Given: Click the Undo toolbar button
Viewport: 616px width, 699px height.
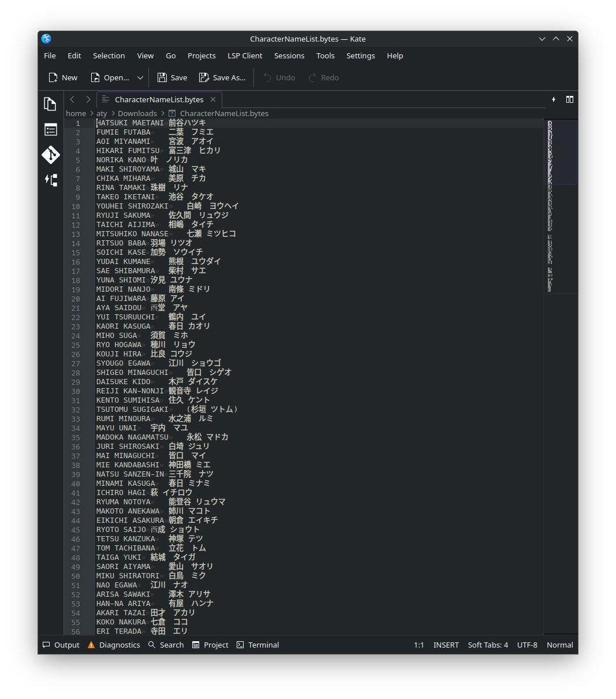Looking at the screenshot, I should [x=279, y=77].
